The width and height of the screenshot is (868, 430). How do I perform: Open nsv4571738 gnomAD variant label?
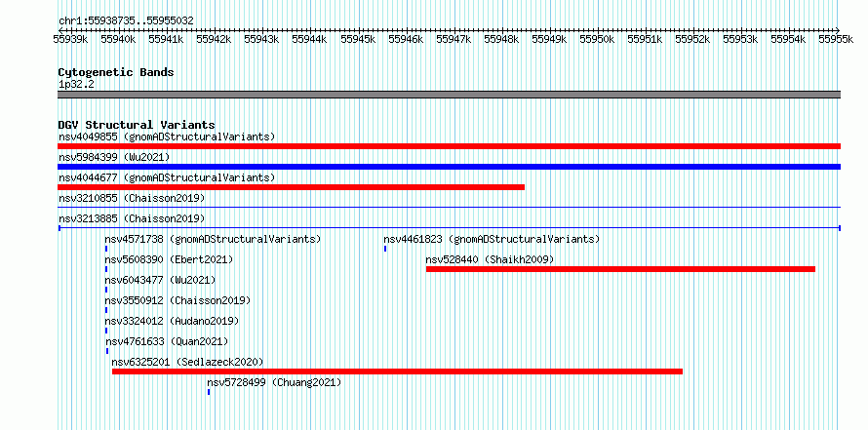(214, 239)
